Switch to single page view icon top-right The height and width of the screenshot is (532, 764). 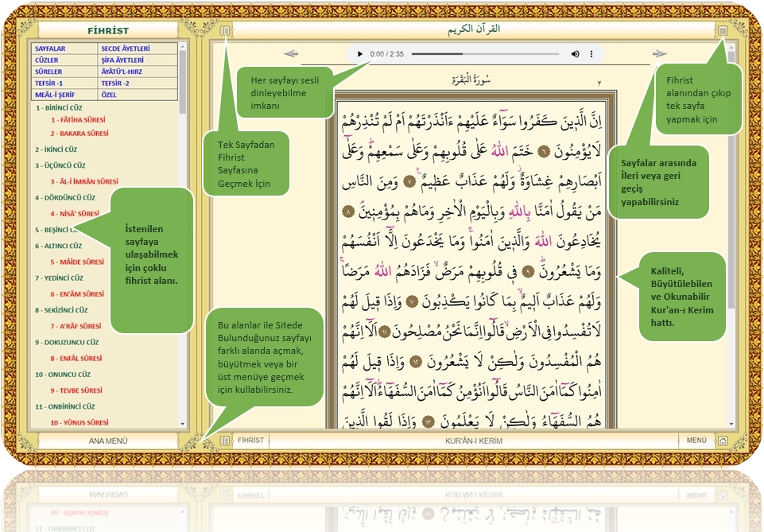point(723,31)
